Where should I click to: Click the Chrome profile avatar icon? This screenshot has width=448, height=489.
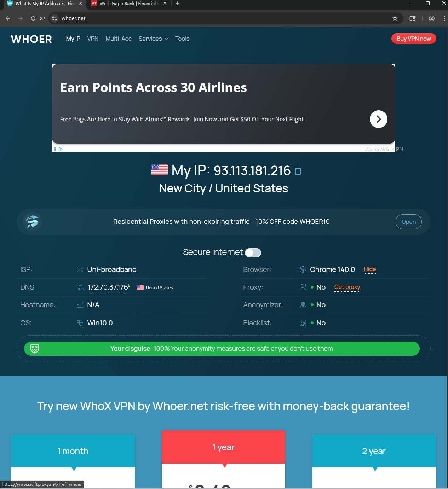pos(432,18)
